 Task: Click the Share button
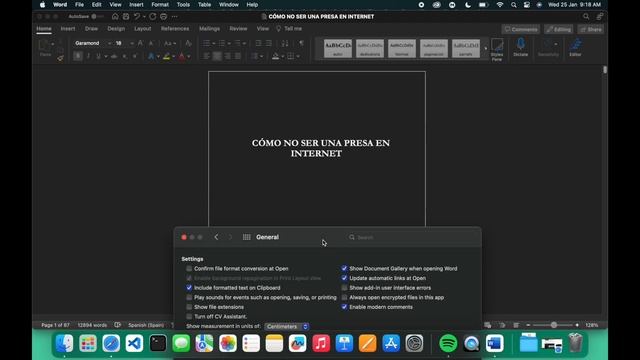591,29
